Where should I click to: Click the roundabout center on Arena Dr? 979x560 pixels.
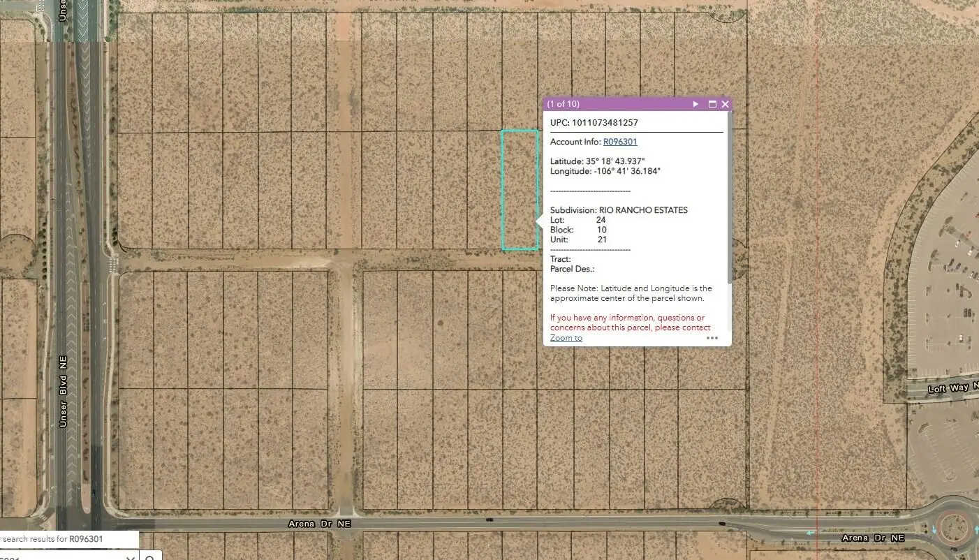pyautogui.click(x=954, y=528)
